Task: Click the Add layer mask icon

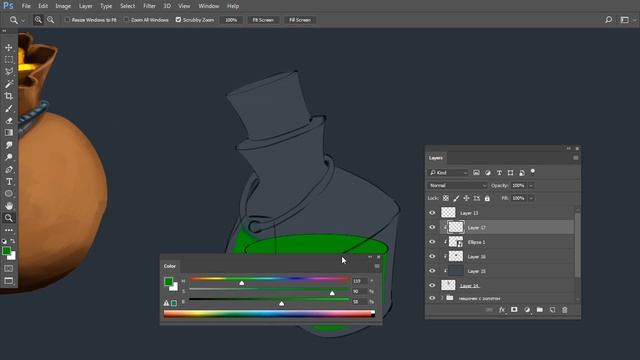Action: 514,310
